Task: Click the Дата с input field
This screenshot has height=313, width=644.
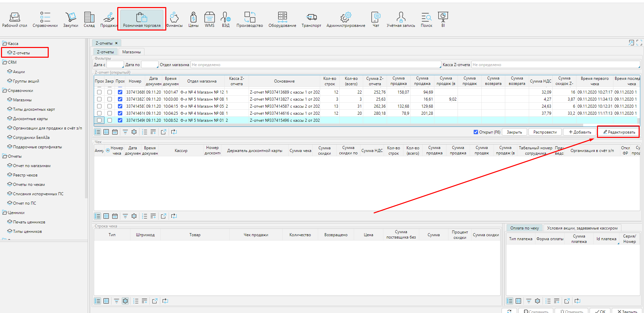Action: pyautogui.click(x=115, y=65)
